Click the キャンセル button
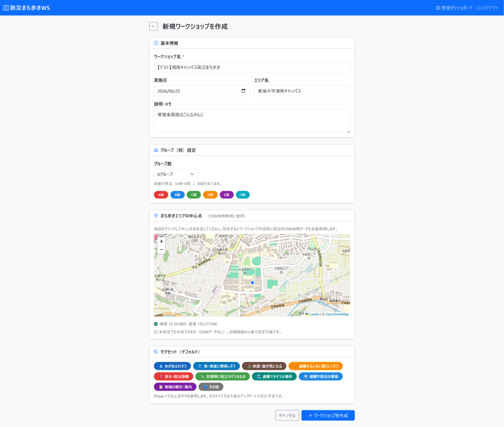The width and height of the screenshot is (504, 427). (x=287, y=415)
